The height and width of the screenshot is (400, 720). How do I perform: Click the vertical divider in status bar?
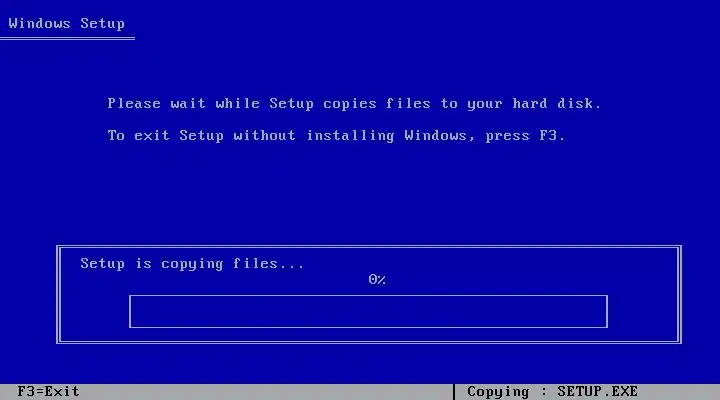pyautogui.click(x=454, y=392)
